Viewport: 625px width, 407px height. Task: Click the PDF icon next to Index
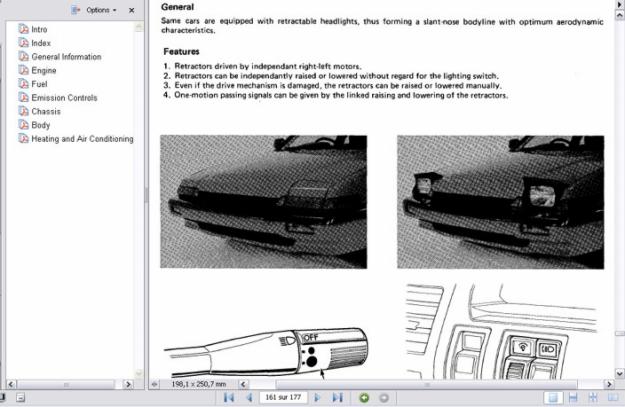24,43
